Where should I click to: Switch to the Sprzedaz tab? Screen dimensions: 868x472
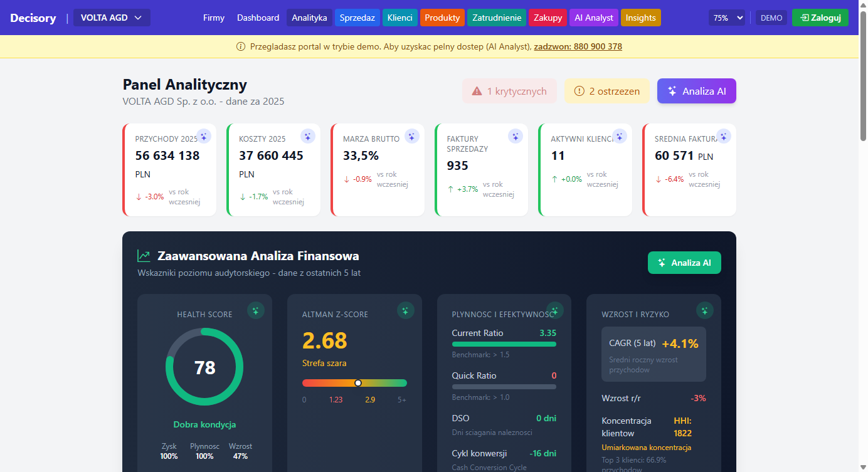(x=357, y=18)
